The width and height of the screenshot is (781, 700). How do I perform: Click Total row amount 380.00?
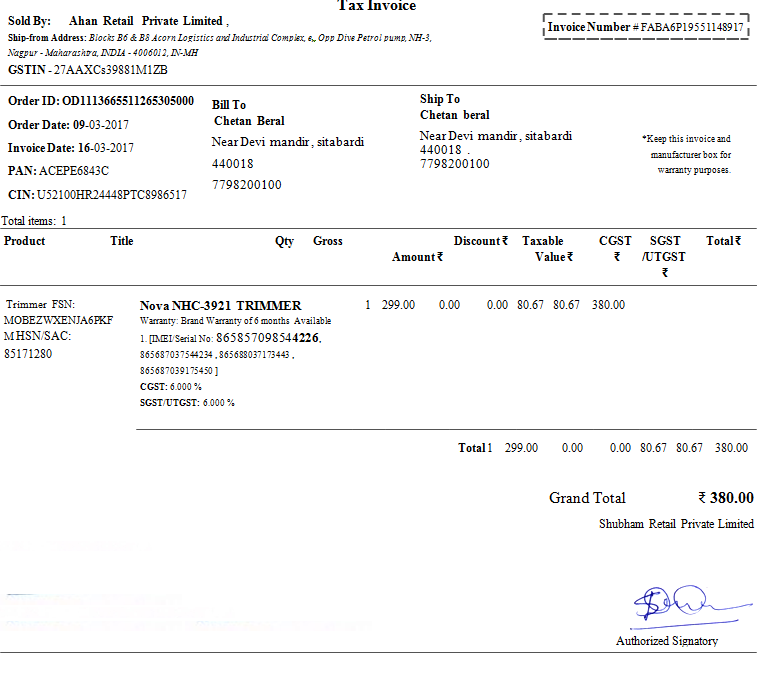pyautogui.click(x=731, y=448)
